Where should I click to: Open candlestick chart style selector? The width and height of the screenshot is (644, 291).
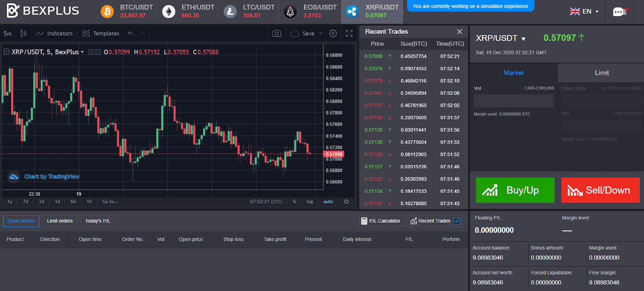coord(23,33)
